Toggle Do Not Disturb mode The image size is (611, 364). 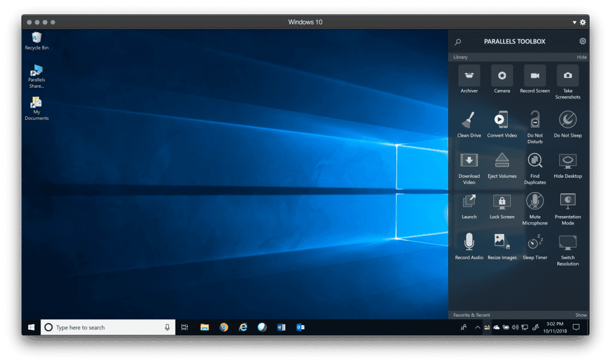[535, 120]
